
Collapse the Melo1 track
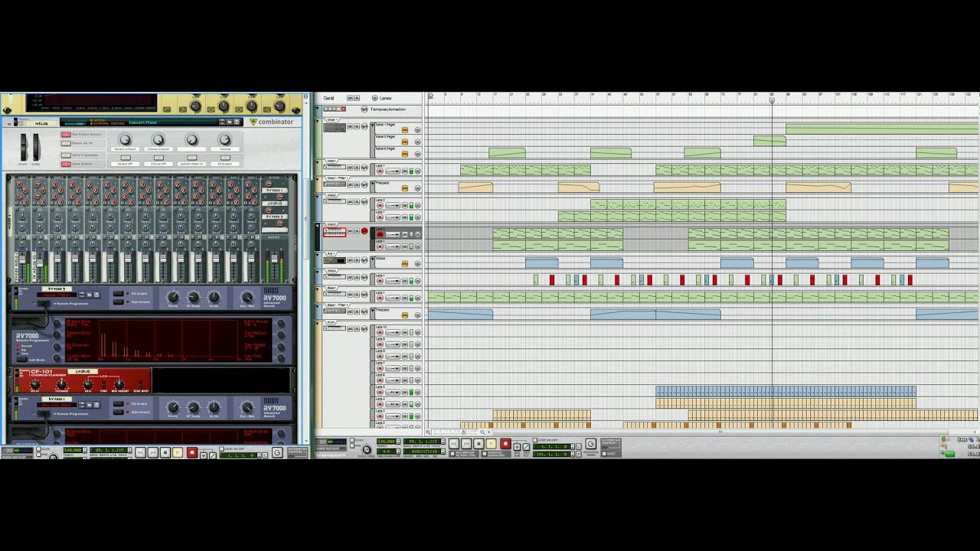tap(317, 162)
